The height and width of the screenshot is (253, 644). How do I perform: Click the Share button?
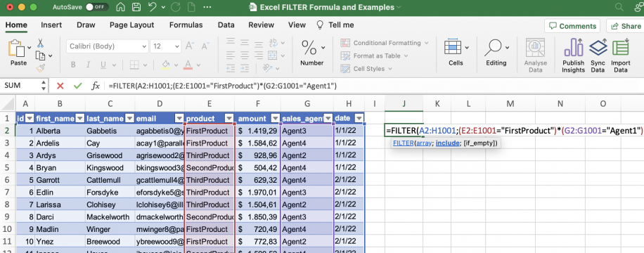625,26
